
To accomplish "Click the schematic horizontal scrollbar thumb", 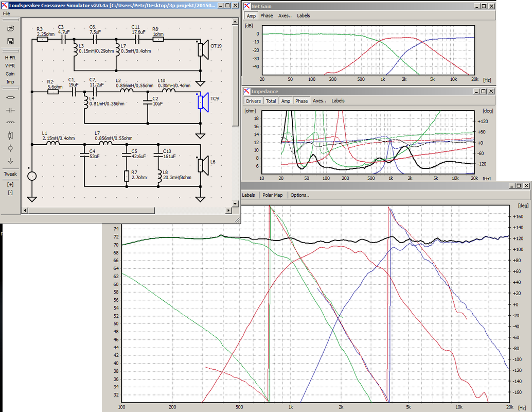I will pyautogui.click(x=91, y=211).
